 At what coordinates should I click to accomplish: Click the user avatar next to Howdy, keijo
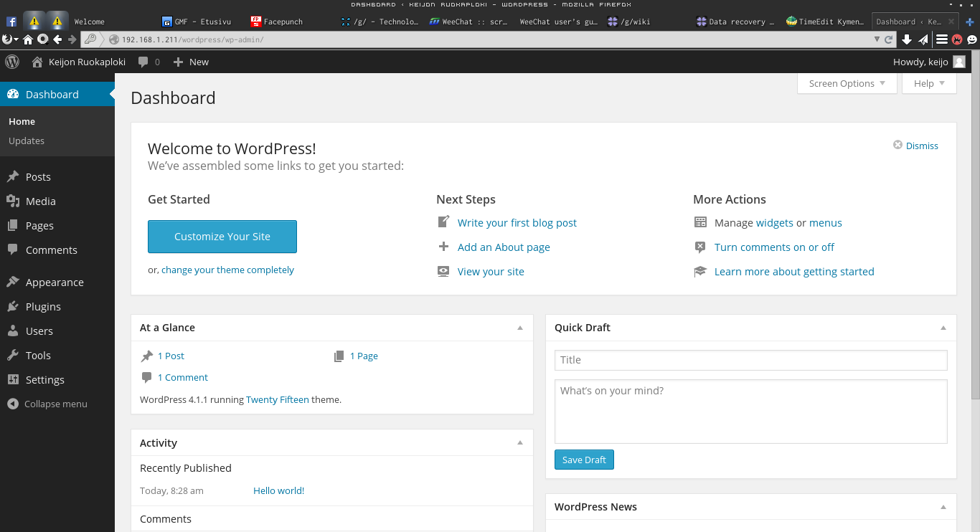point(959,62)
